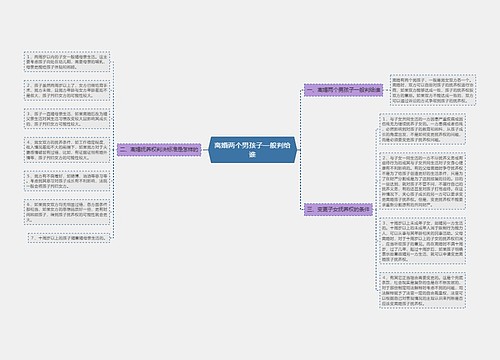The height and width of the screenshot is (360, 500).
Task: Click the dotted bracket line joining the left notes
Action: 114,150
